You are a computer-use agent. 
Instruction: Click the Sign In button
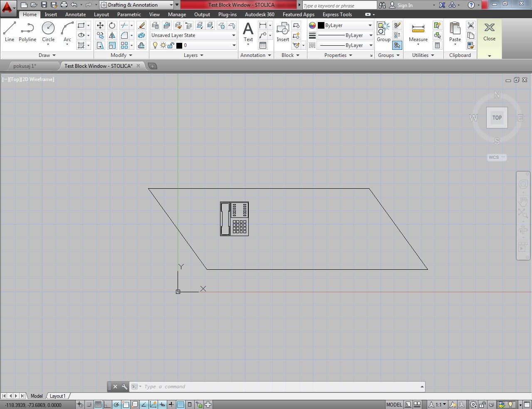401,5
